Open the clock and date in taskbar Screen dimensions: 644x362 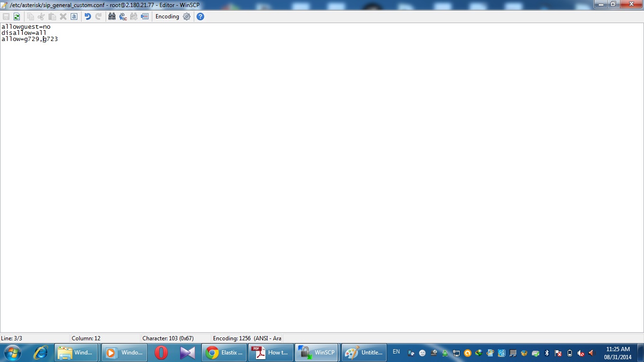coord(618,353)
